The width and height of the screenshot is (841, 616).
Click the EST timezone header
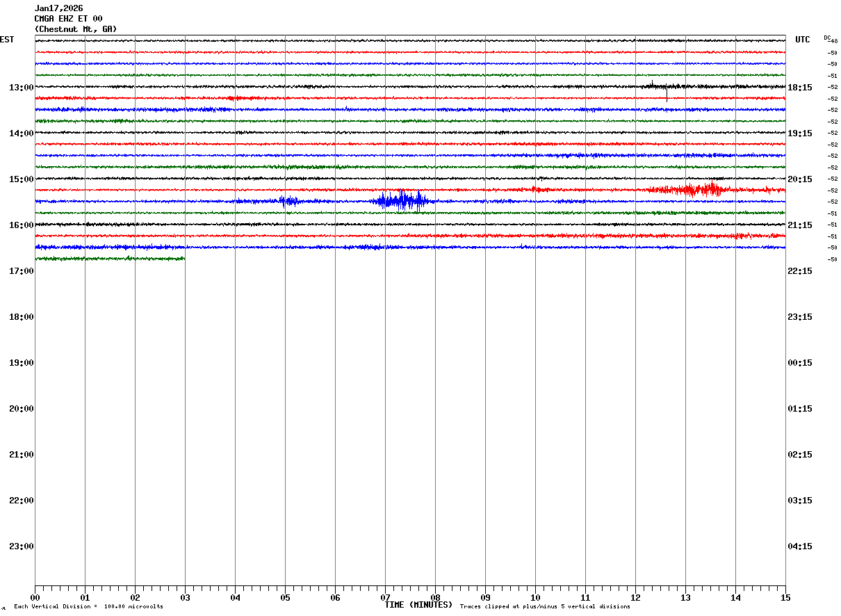(x=7, y=40)
